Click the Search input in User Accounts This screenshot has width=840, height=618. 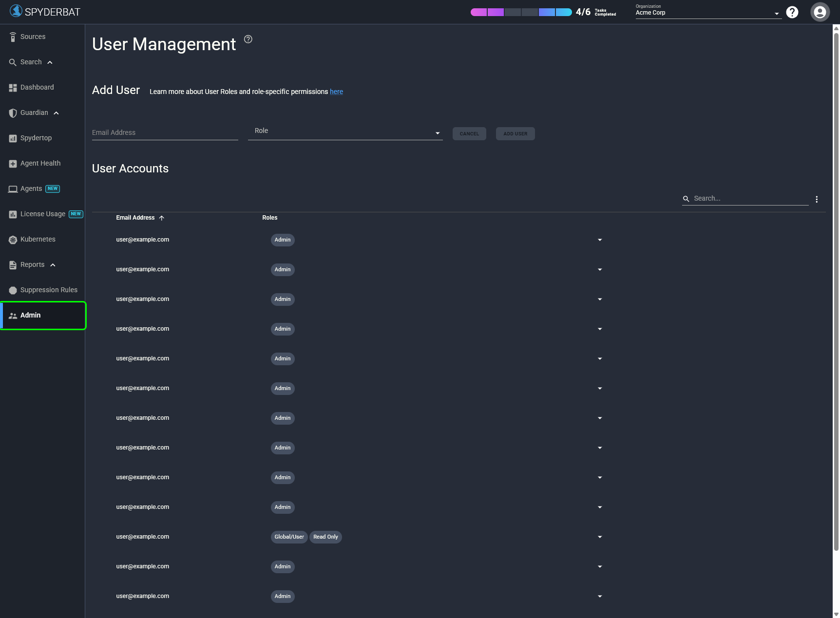pos(745,198)
